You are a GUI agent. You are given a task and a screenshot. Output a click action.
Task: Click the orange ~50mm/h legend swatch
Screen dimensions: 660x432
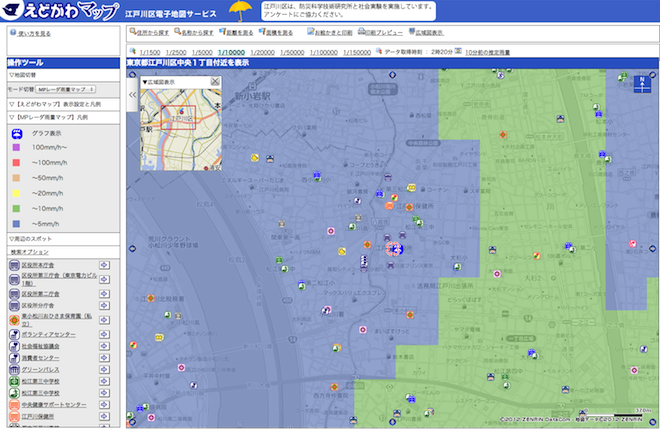16,178
